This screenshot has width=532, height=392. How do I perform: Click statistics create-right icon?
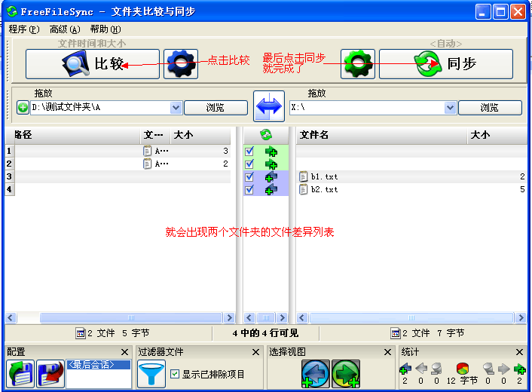point(519,368)
